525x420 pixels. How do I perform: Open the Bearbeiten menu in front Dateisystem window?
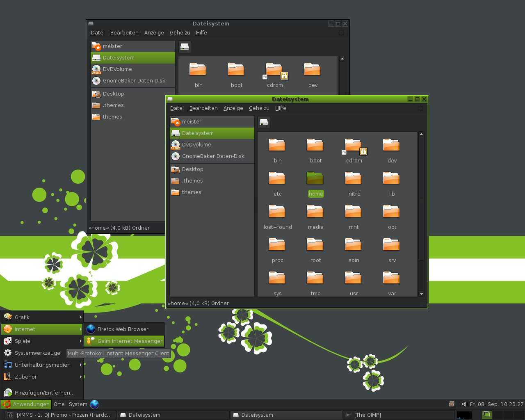point(203,108)
